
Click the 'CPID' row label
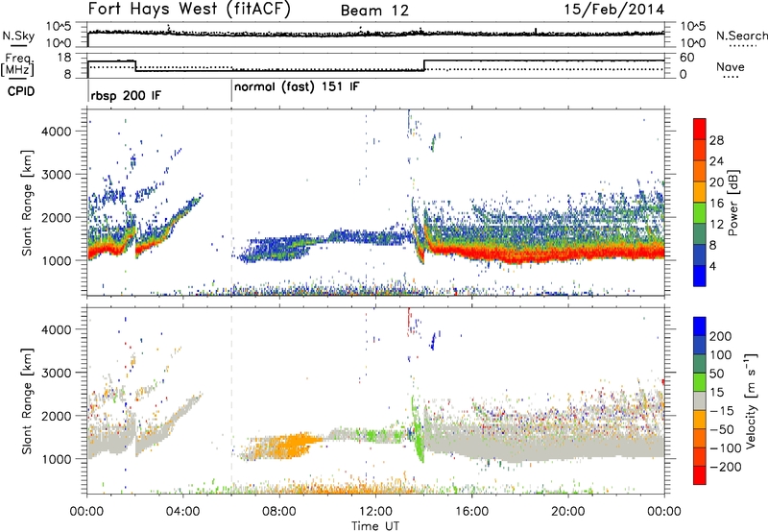(x=21, y=91)
